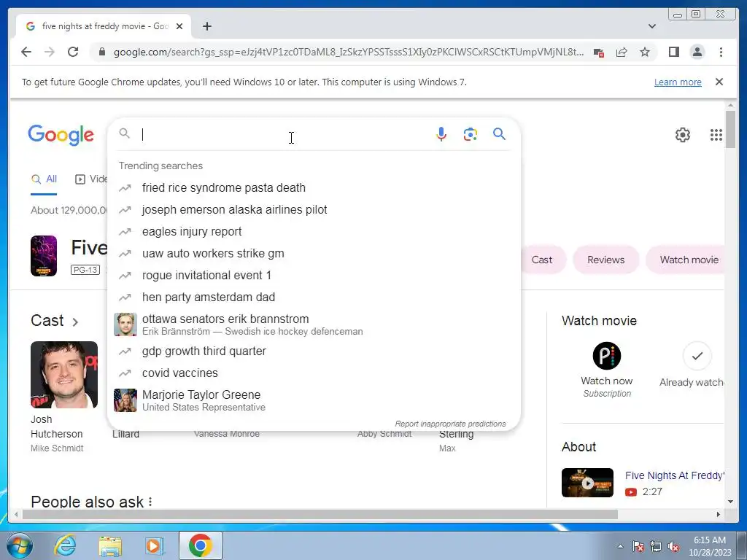
Task: Click the share page icon
Action: coord(622,52)
